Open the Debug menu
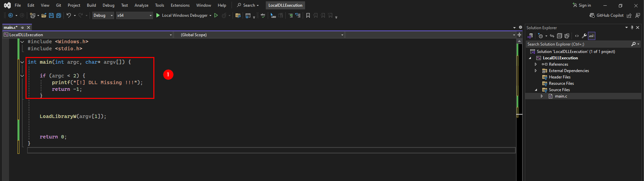The width and height of the screenshot is (644, 181). click(x=108, y=5)
